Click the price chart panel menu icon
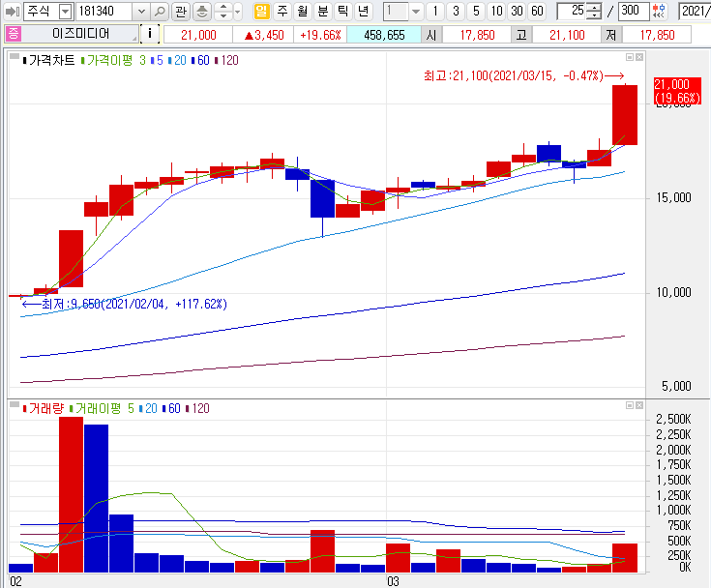Screen dimensions: 711x588 tap(15, 57)
